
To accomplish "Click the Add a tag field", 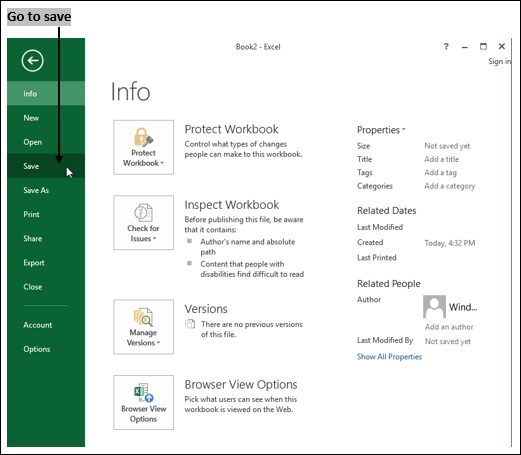I will click(440, 173).
